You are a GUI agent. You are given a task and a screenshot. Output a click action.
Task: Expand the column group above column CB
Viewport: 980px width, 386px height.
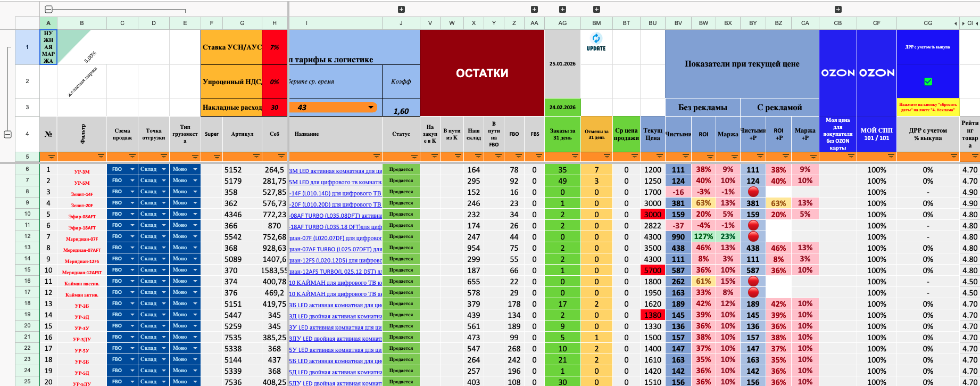coord(838,9)
